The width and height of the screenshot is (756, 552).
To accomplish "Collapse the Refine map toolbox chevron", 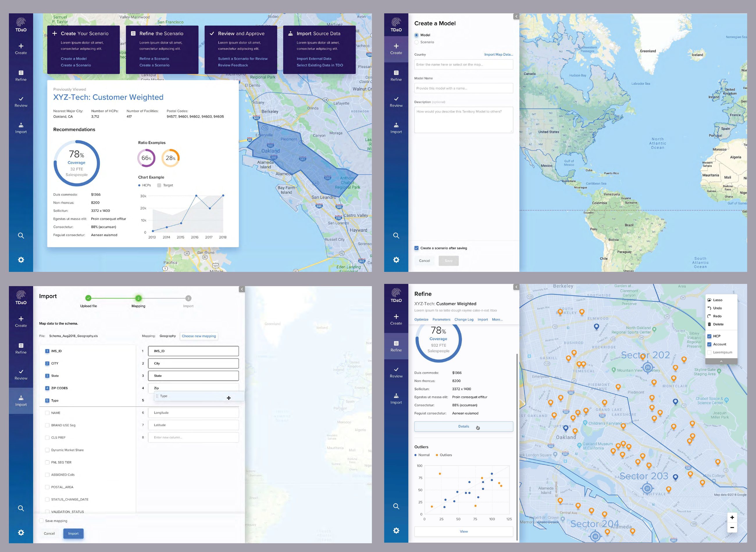I will [721, 361].
